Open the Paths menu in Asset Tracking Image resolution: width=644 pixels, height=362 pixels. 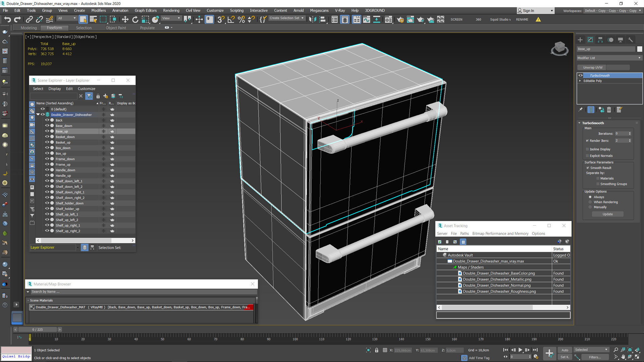(464, 234)
